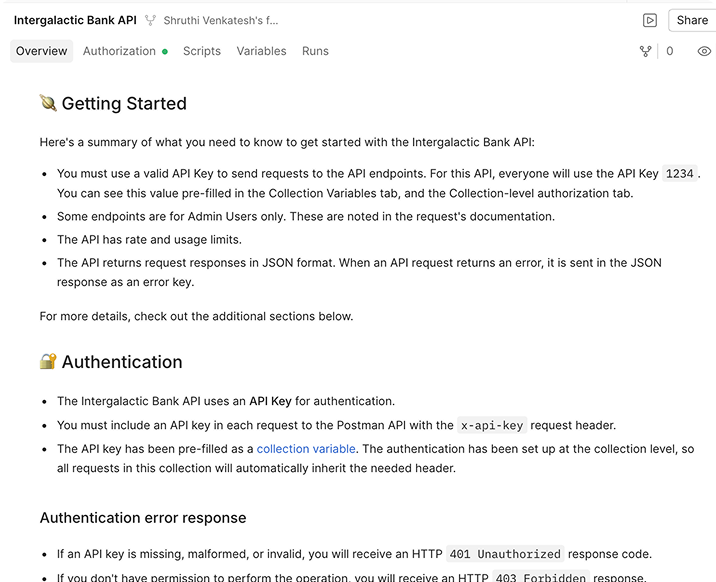Switch to the Overview tab
This screenshot has height=582, width=716.
[x=42, y=51]
